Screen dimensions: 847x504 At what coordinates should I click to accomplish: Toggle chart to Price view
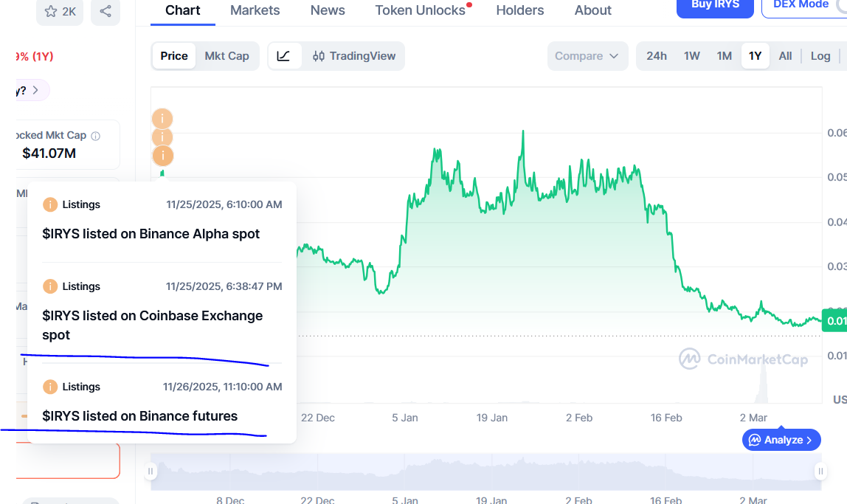(x=174, y=56)
